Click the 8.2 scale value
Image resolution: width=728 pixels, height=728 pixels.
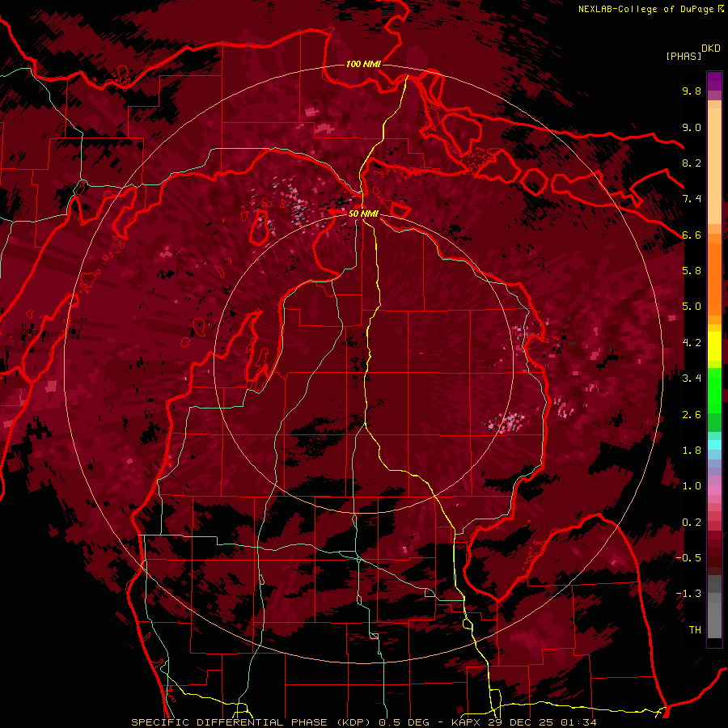pos(692,163)
